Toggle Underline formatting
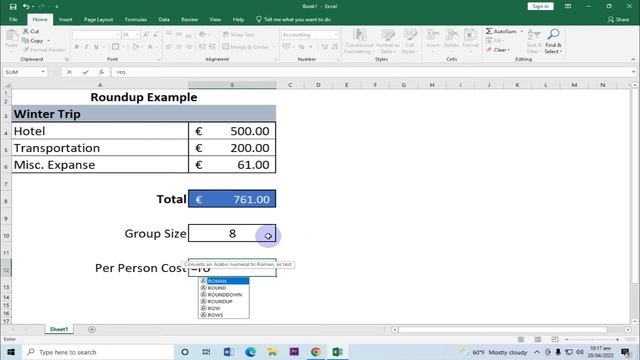 point(96,47)
